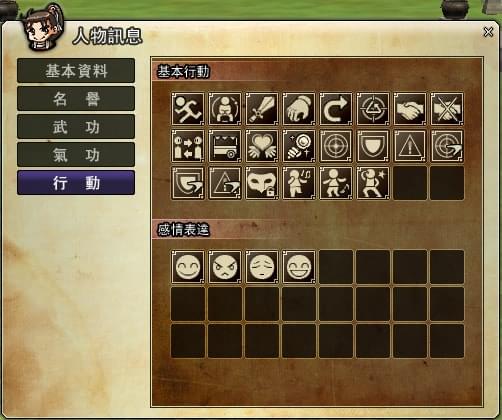Image resolution: width=502 pixels, height=420 pixels.
Task: Close the 人物訊息 window
Action: [x=488, y=32]
